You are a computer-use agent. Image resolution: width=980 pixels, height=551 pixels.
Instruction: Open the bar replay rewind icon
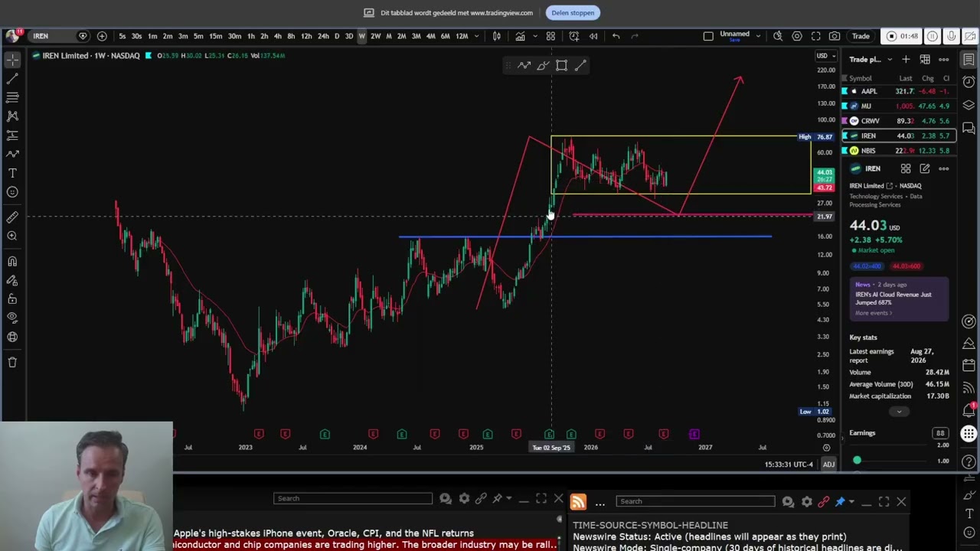click(x=593, y=36)
